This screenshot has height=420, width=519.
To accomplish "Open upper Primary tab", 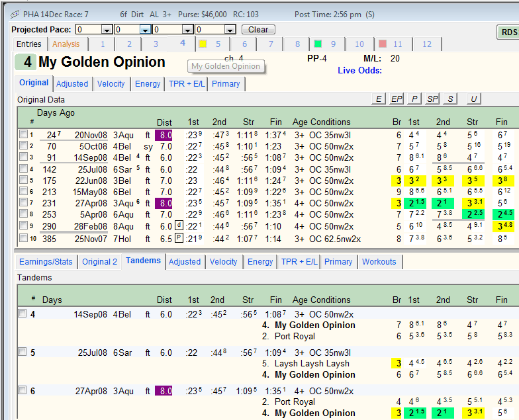I will pos(226,84).
